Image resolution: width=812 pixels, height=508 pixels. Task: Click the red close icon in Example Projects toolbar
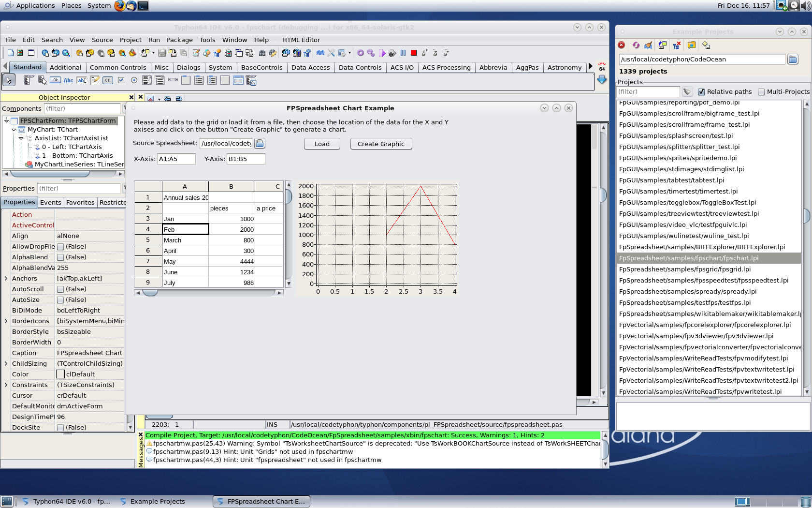click(x=622, y=45)
